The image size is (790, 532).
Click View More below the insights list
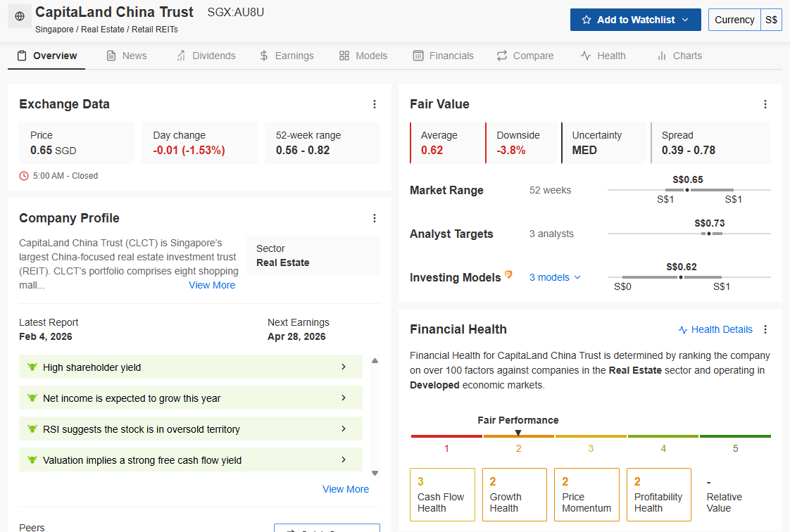(x=346, y=489)
